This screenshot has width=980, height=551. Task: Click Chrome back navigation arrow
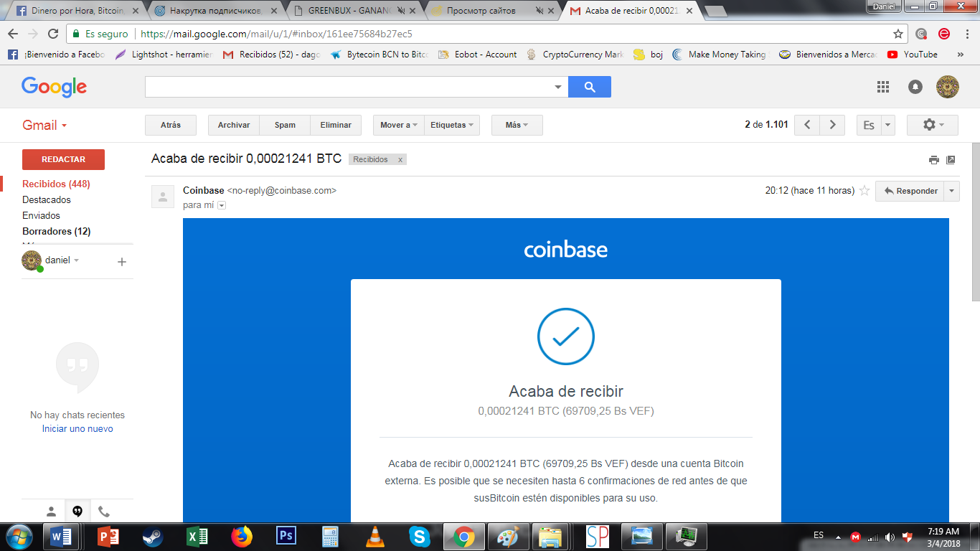[13, 34]
